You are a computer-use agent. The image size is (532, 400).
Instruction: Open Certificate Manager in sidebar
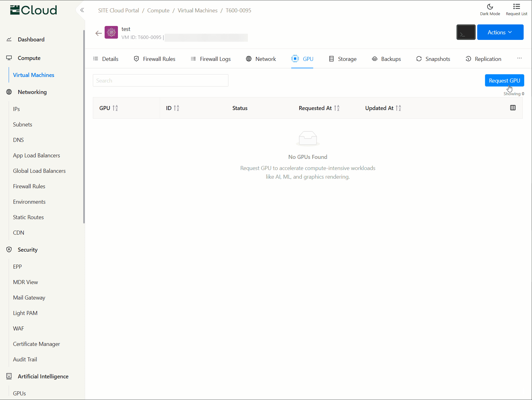37,344
